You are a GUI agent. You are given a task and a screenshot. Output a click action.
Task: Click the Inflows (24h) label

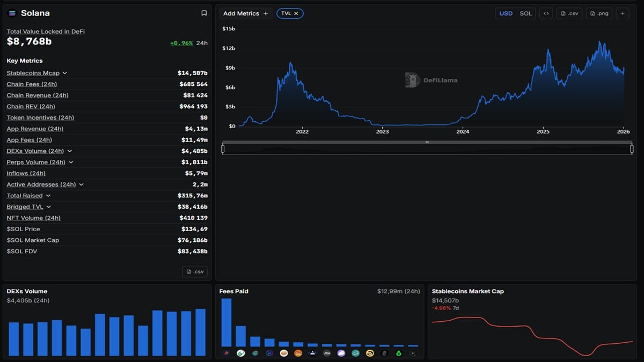[x=26, y=173]
